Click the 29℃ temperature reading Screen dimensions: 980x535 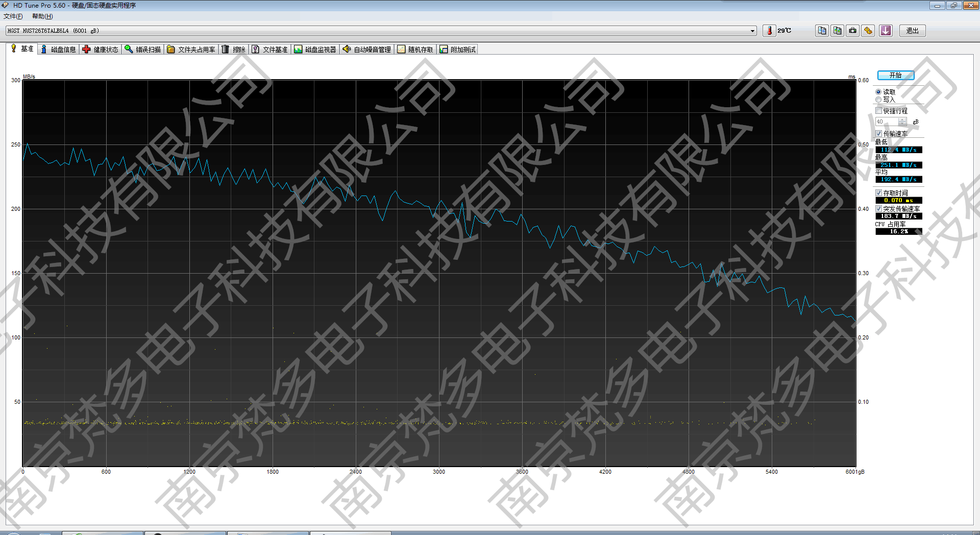click(x=785, y=31)
